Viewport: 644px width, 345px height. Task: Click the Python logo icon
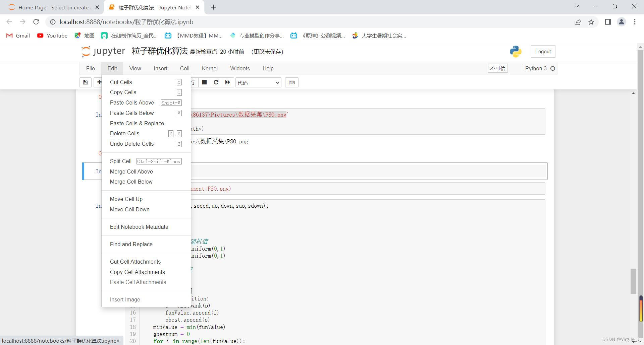[x=516, y=52]
